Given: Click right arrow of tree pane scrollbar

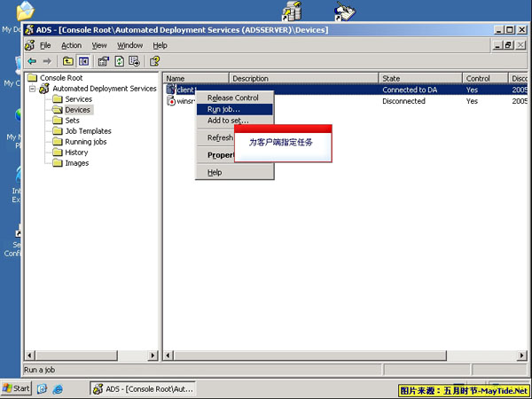Looking at the screenshot, I should [153, 356].
